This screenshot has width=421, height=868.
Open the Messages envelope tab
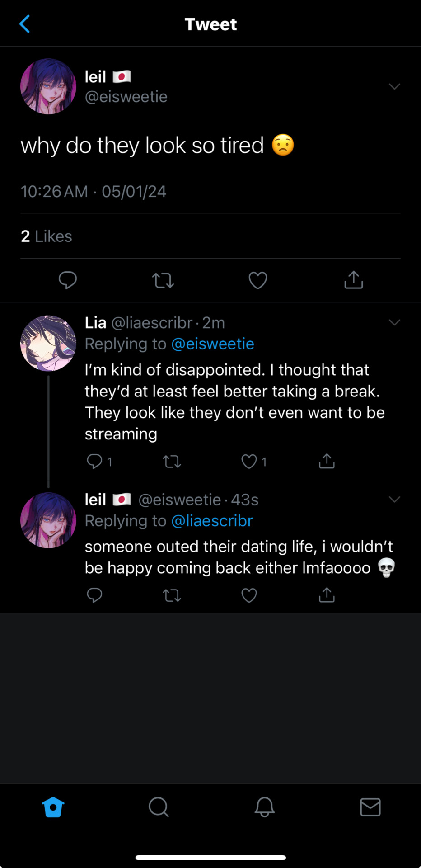370,807
